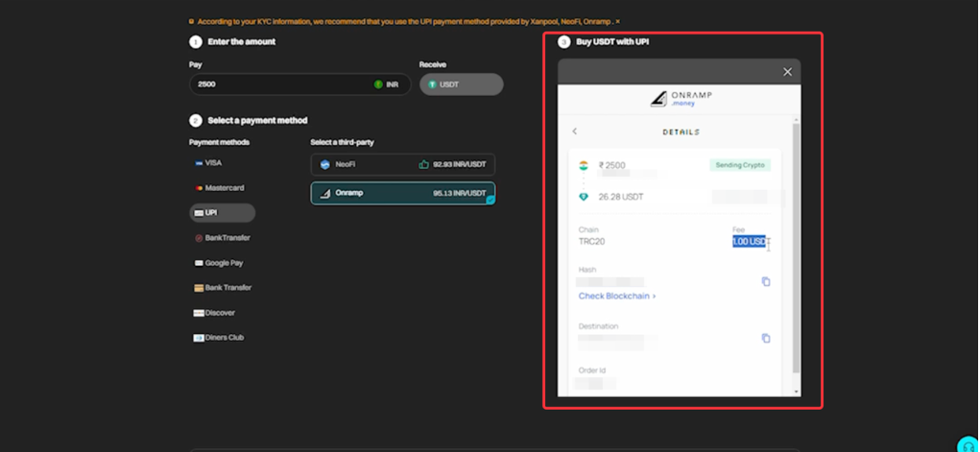Click the Pay amount input field
Image resolution: width=980 pixels, height=452 pixels.
point(278,84)
